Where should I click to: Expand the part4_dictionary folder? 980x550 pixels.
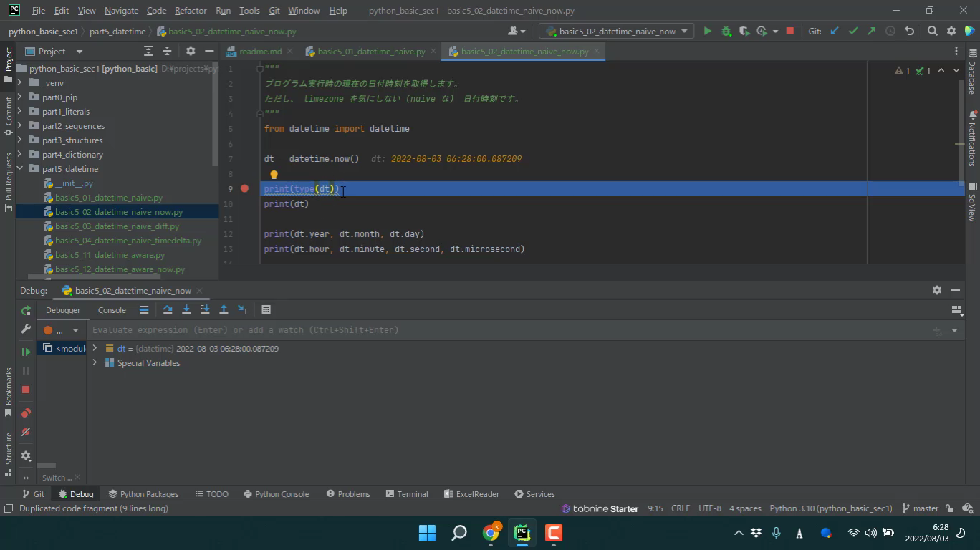[x=20, y=155]
